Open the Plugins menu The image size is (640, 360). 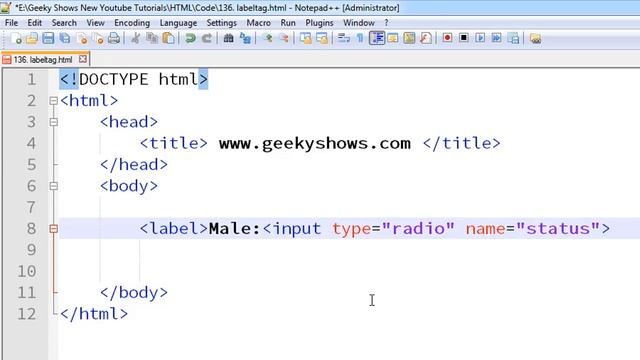[x=319, y=23]
